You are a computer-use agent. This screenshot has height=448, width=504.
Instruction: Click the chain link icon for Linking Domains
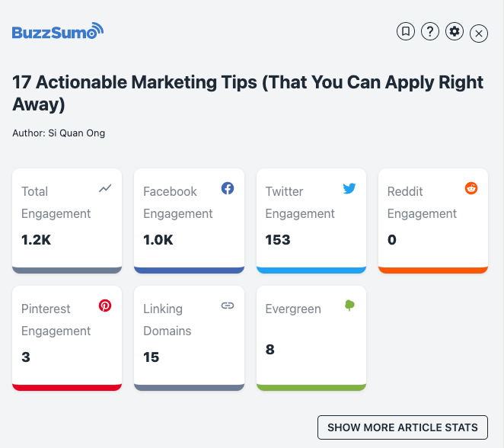(228, 306)
